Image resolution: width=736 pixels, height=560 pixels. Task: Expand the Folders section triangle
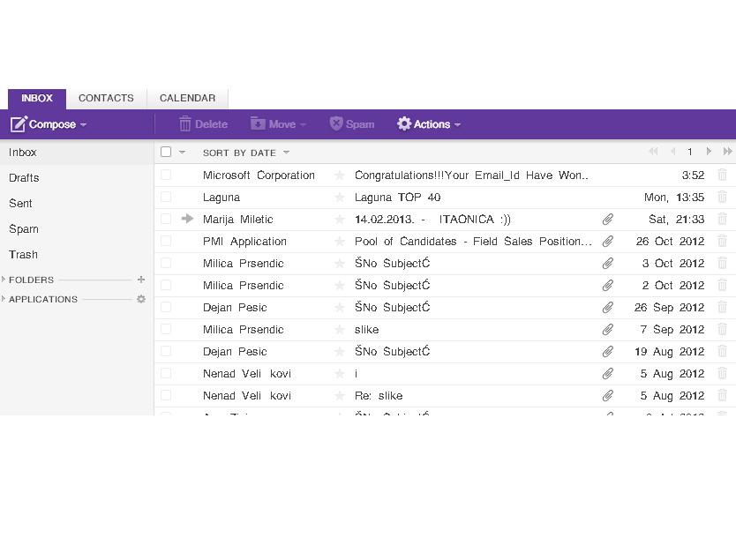click(x=4, y=279)
